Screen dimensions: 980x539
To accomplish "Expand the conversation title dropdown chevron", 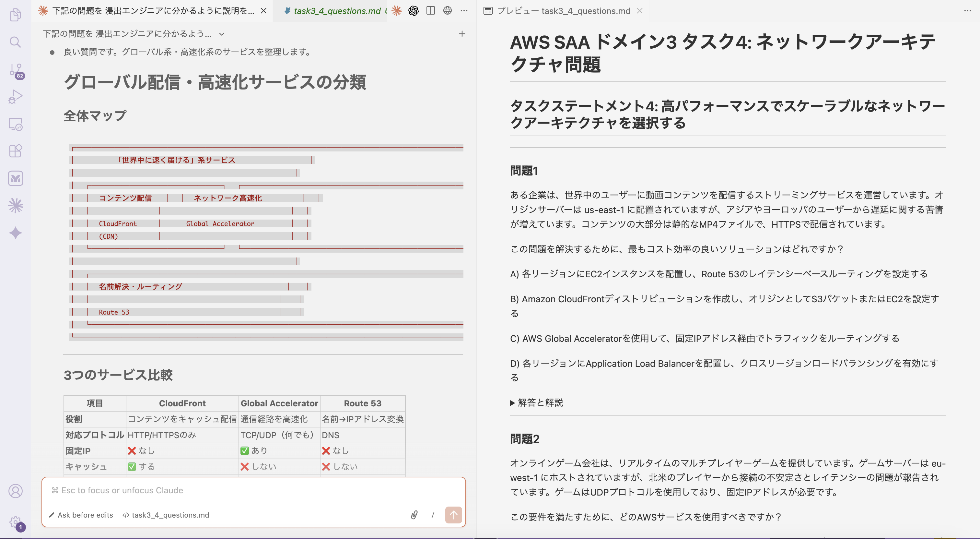I will pos(222,34).
